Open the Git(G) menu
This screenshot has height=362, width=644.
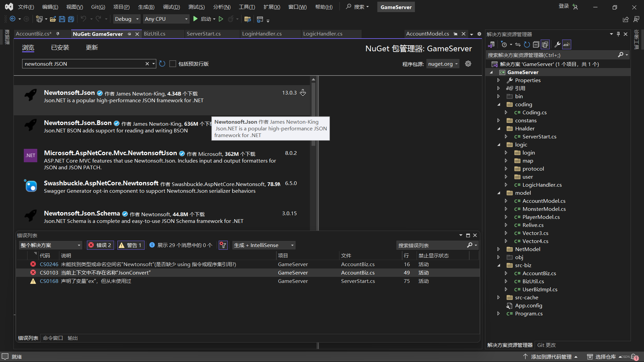point(98,7)
